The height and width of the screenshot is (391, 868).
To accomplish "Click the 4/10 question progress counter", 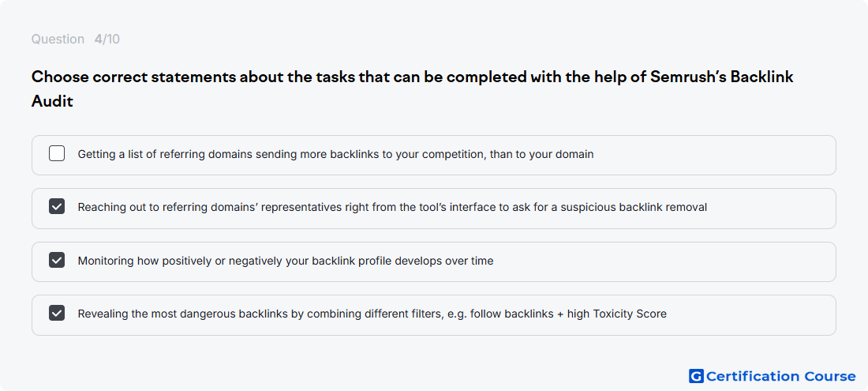I will tap(107, 39).
